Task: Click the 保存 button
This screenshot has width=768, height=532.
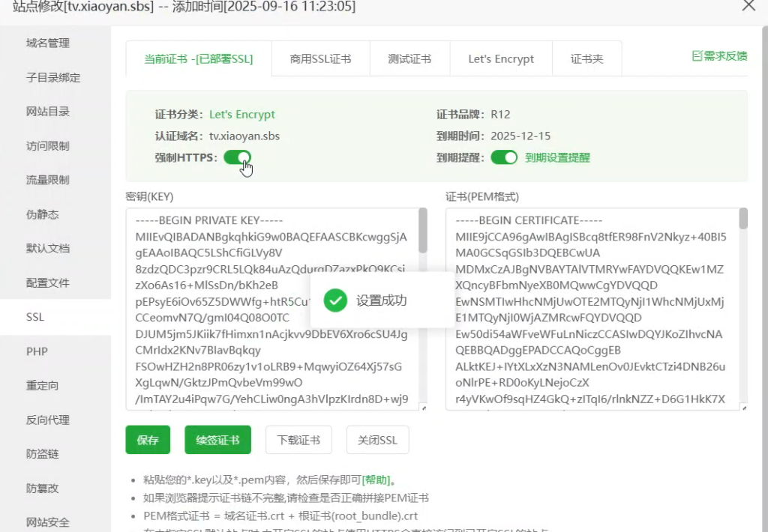Action: pos(148,440)
